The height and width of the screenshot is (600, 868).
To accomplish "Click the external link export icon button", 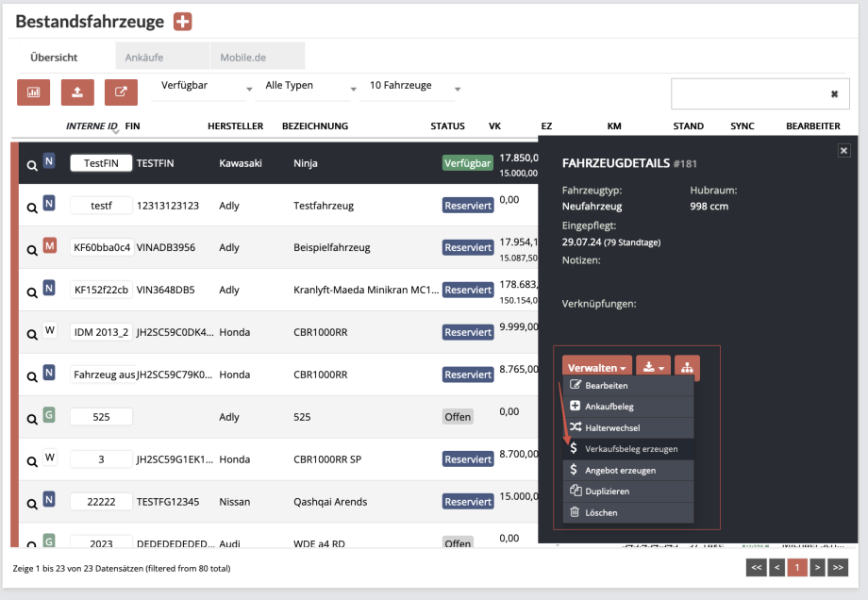I will point(121,92).
